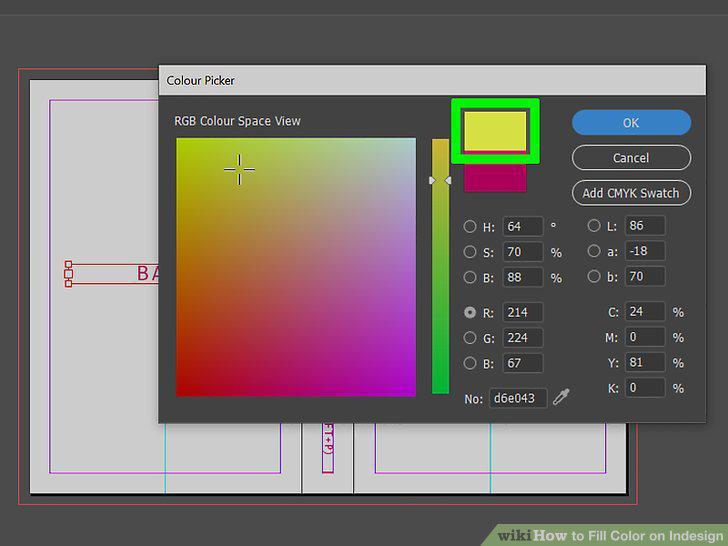Viewport: 728px width, 546px height.
Task: Click the hex field showing d6e043
Action: point(518,398)
